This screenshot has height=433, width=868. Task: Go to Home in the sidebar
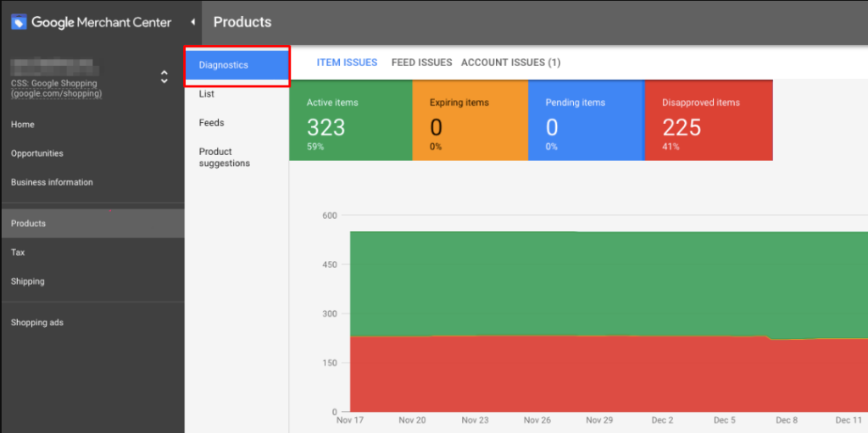point(23,125)
